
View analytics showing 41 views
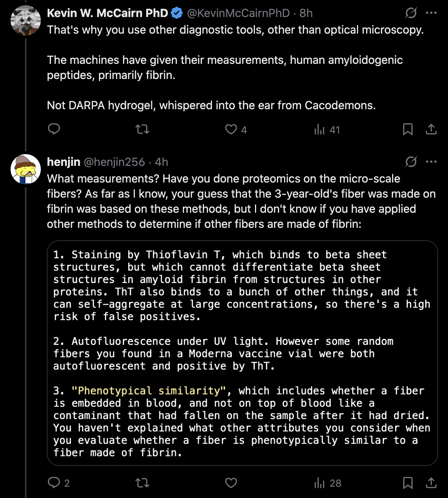327,130
